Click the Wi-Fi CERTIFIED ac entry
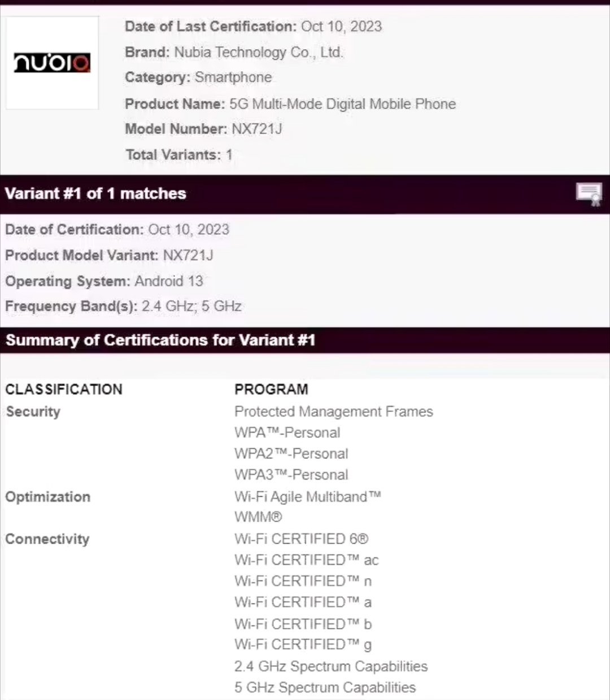 coord(306,560)
